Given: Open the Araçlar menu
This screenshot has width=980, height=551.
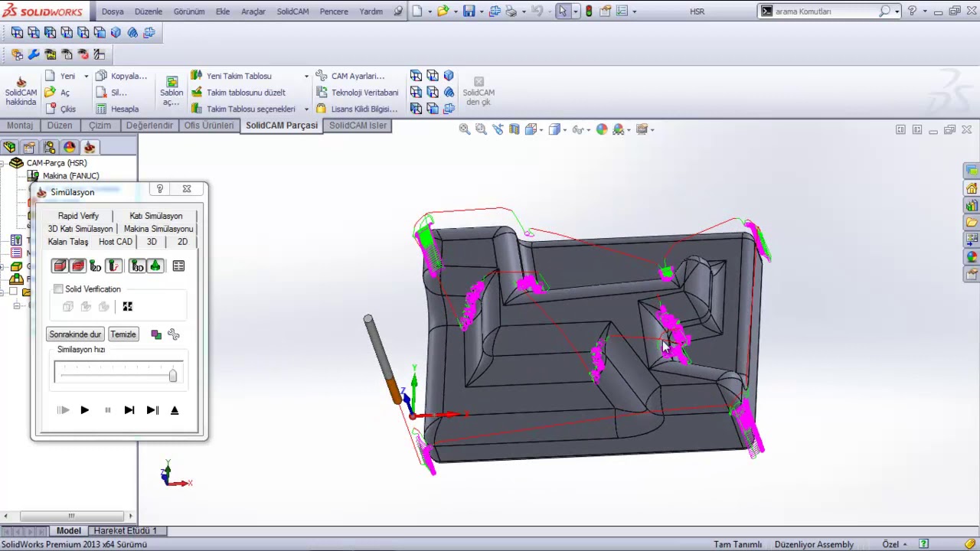Looking at the screenshot, I should [x=253, y=11].
